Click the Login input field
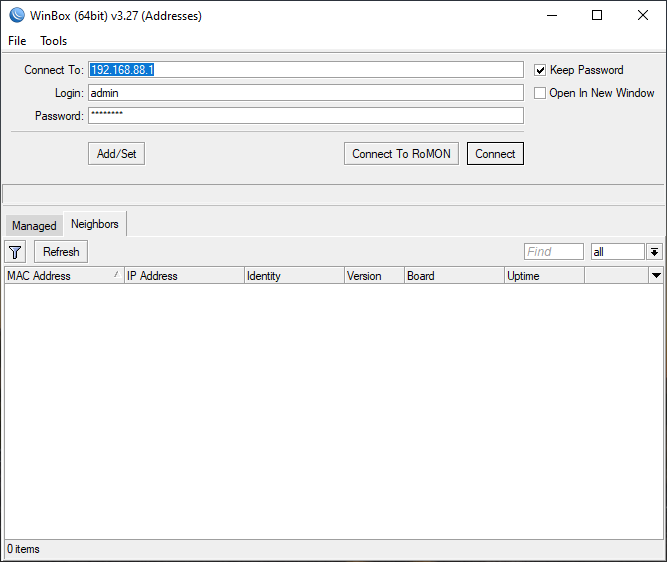The height and width of the screenshot is (562, 667). (306, 93)
